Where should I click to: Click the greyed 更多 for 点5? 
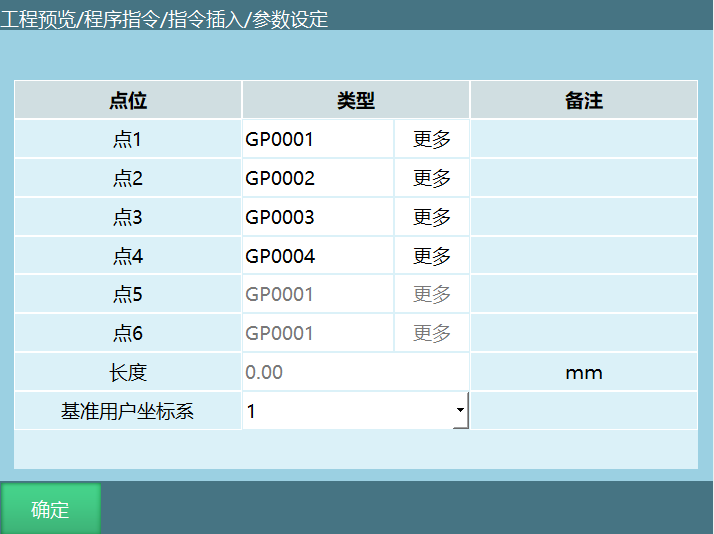click(432, 295)
